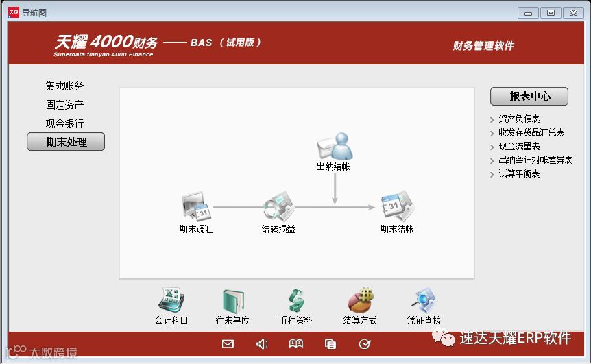Click chevron beside 出纳会计对帐差异表
This screenshot has width=591, height=364.
[492, 161]
